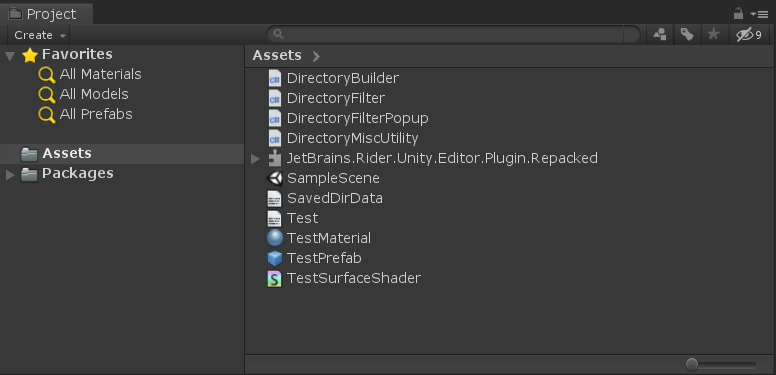This screenshot has width=776, height=375.
Task: Select the Test asset name
Action: pos(303,218)
